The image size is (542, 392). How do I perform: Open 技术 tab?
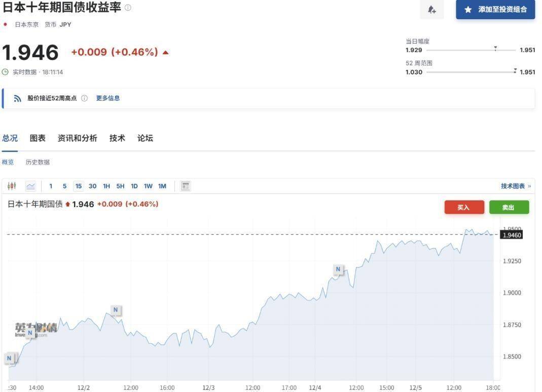point(117,138)
